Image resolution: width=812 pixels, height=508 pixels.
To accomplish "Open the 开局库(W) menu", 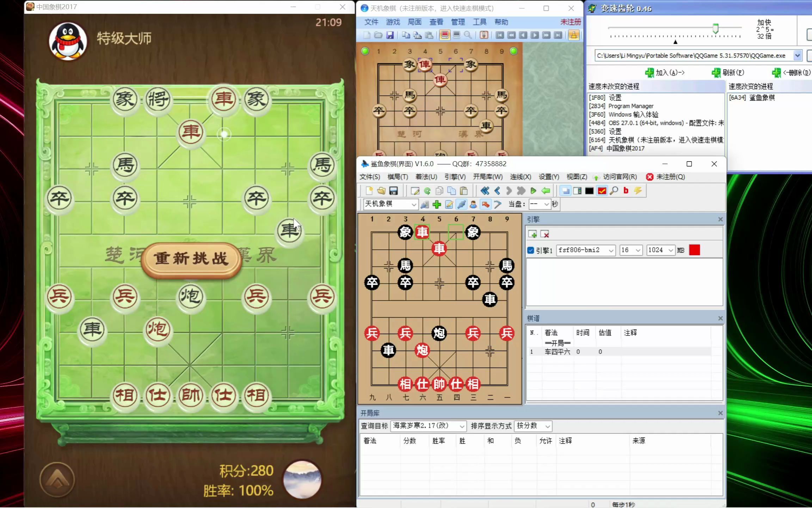I will tap(488, 177).
